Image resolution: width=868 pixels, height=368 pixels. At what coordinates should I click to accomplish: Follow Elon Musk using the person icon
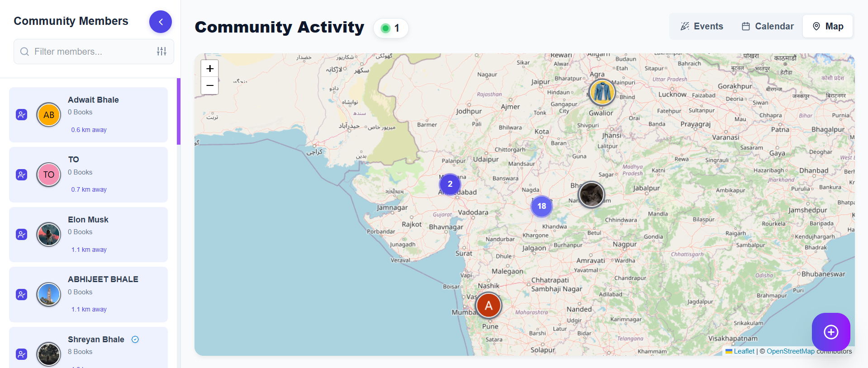(x=22, y=234)
